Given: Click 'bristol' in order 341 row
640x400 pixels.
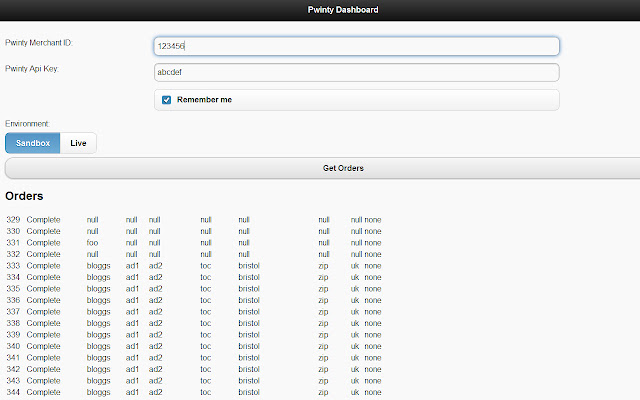Looking at the screenshot, I should [x=249, y=357].
